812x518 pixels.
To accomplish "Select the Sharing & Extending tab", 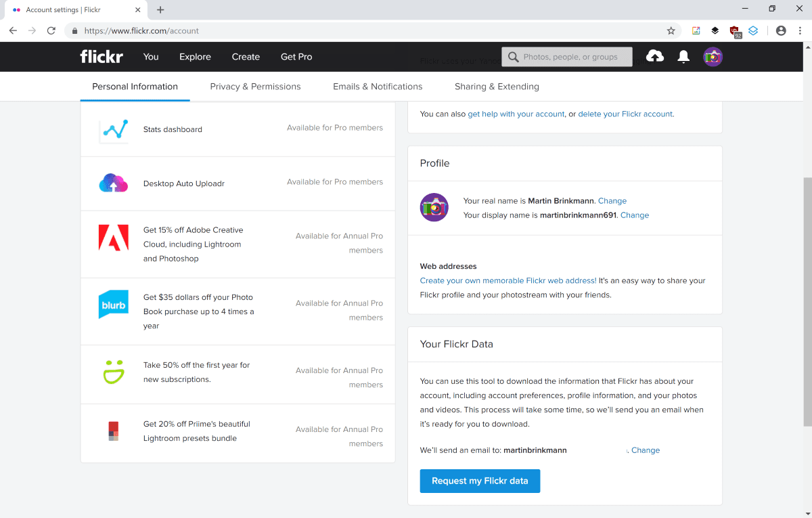I will [x=497, y=87].
